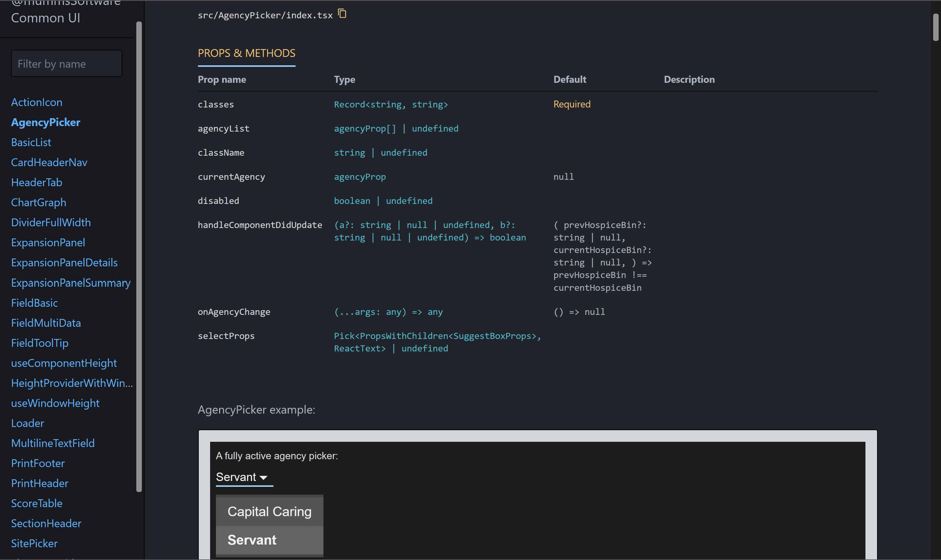Viewport: 941px width, 560px height.
Task: Select Capital Caring from agency list
Action: coord(269,512)
